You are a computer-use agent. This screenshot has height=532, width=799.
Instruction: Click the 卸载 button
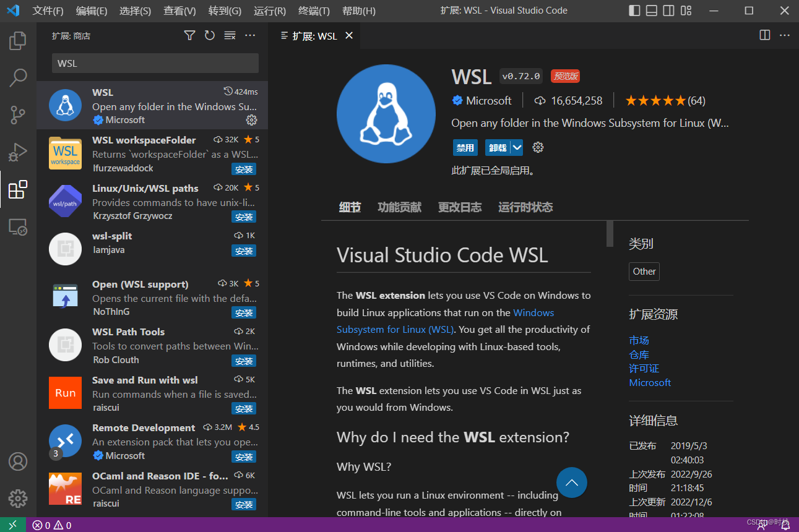click(x=498, y=147)
